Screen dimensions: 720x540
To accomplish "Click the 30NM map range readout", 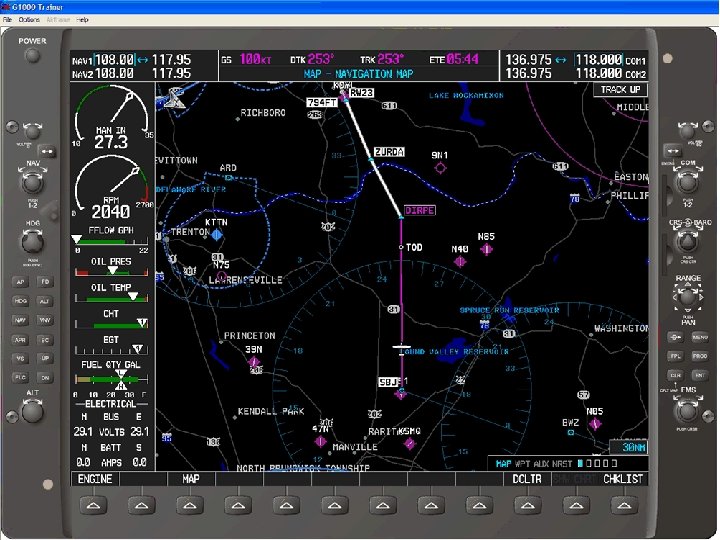I will tap(629, 447).
